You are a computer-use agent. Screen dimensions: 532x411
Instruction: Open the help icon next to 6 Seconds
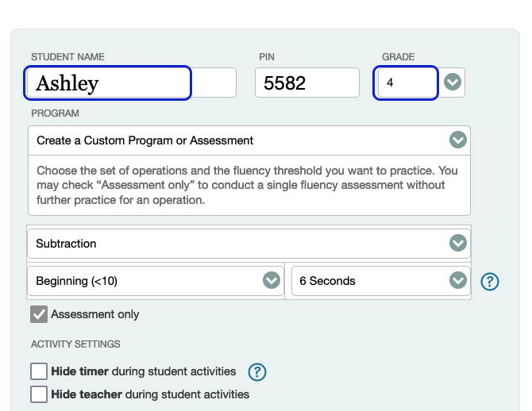click(x=490, y=281)
